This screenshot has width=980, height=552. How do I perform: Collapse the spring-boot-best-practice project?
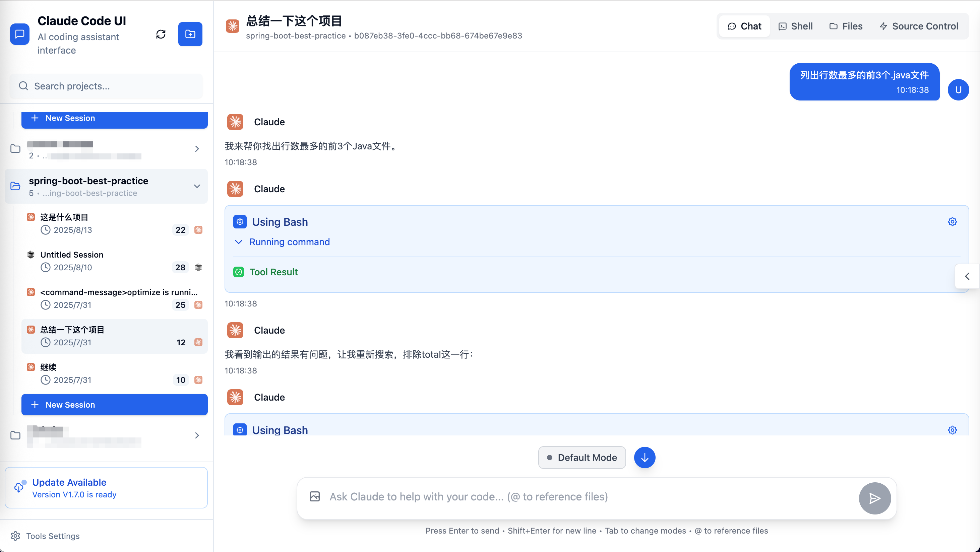197,186
